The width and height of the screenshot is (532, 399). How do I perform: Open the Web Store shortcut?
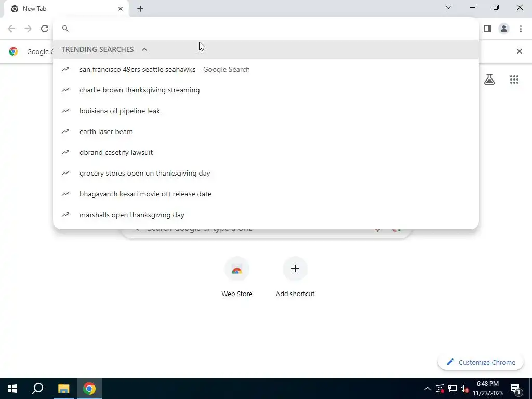237,277
